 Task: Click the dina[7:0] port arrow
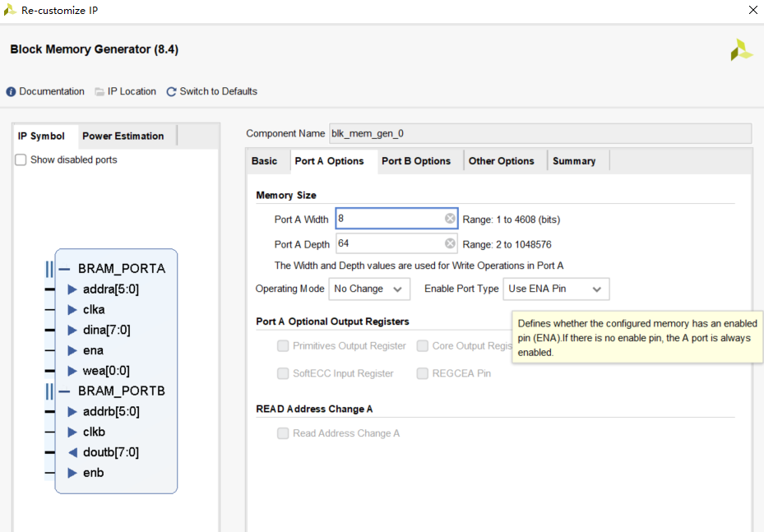pos(72,331)
